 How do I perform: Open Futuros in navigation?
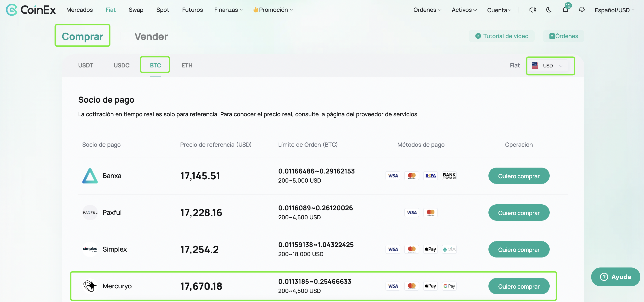[x=193, y=10]
